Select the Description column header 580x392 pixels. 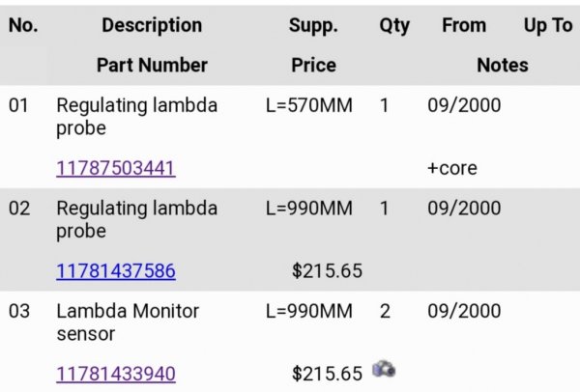(152, 26)
